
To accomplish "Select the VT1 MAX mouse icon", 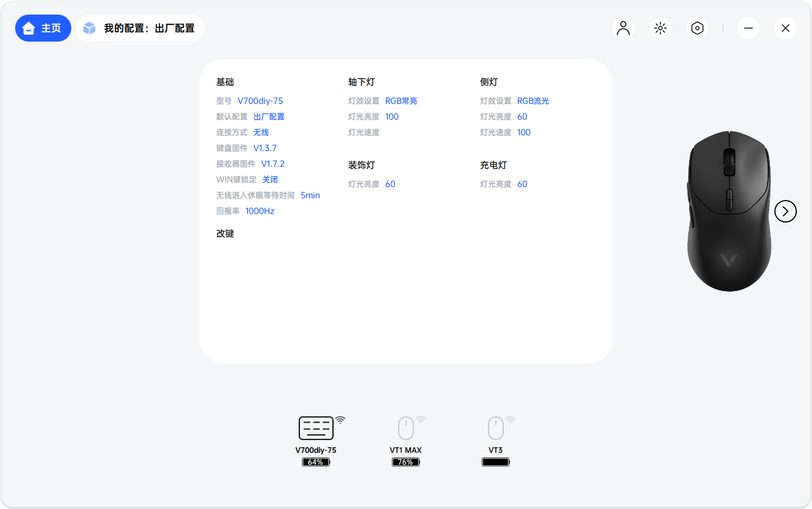I will [x=406, y=428].
